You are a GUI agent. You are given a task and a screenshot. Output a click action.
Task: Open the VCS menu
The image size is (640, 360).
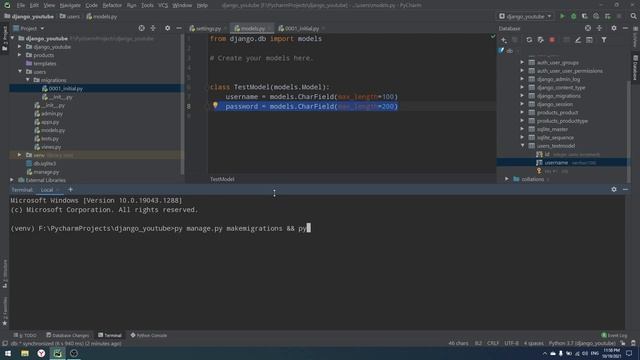tap(163, 5)
